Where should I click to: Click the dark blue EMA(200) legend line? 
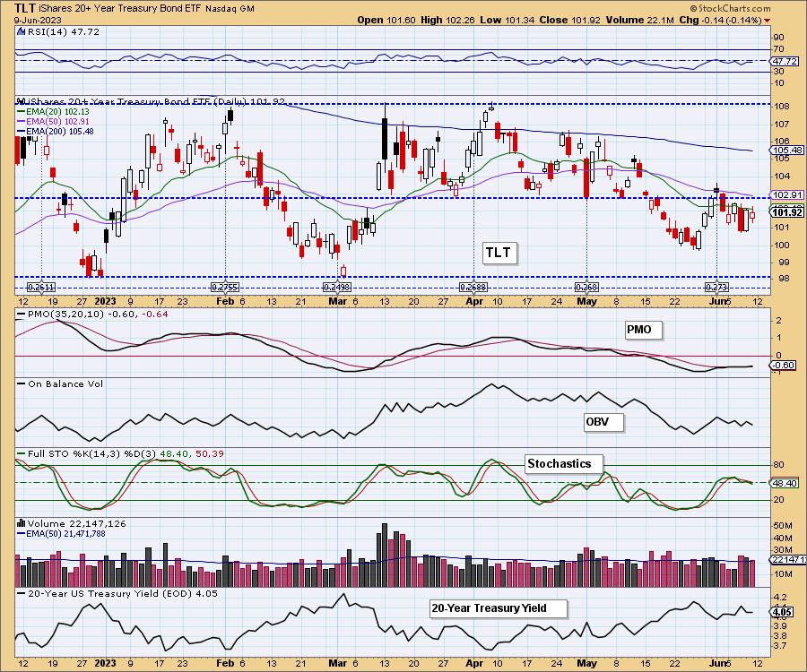coord(22,131)
